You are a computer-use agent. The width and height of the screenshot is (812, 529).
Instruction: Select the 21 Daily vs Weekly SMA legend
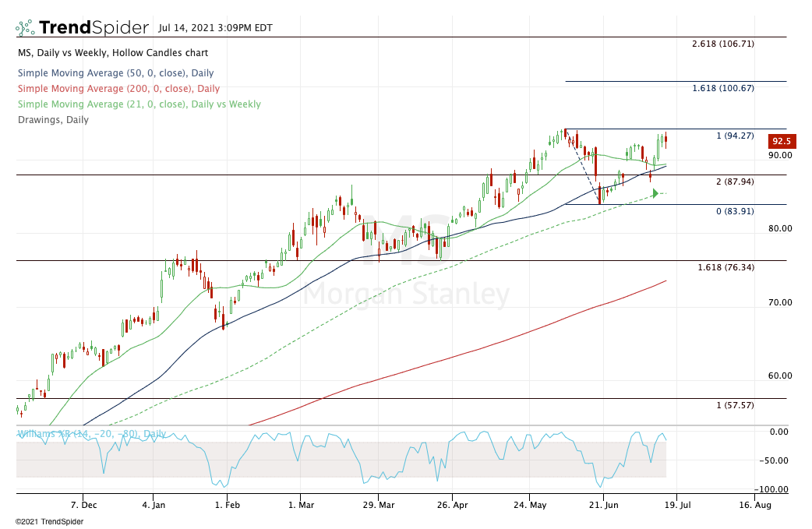139,104
